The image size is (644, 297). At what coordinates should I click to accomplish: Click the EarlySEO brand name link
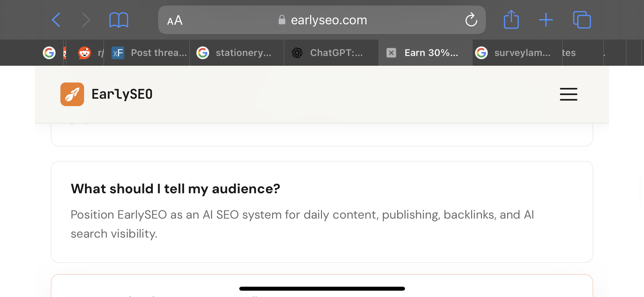click(122, 94)
